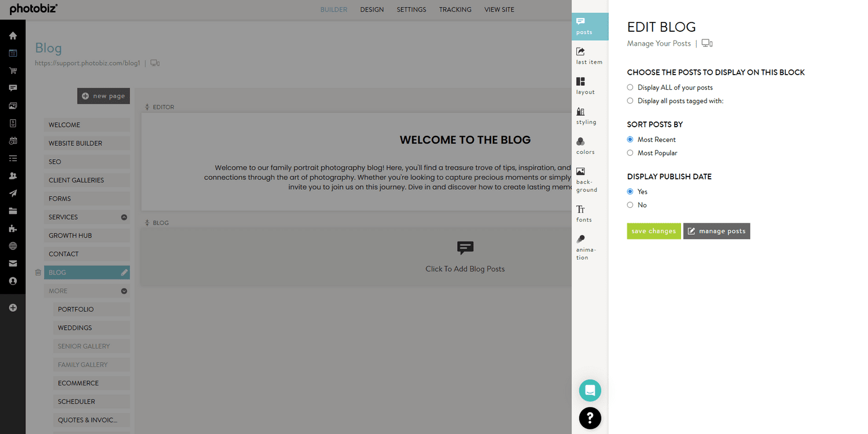Click the new page button
The height and width of the screenshot is (434, 868).
(104, 96)
